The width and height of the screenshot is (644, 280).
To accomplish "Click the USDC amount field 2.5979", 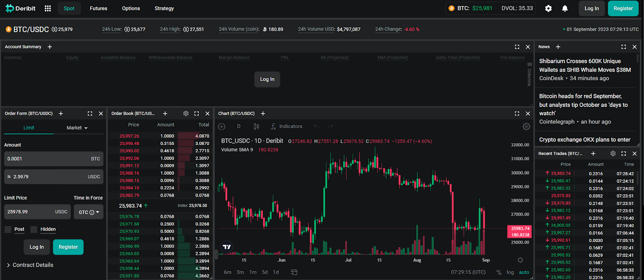I will pyautogui.click(x=54, y=177).
